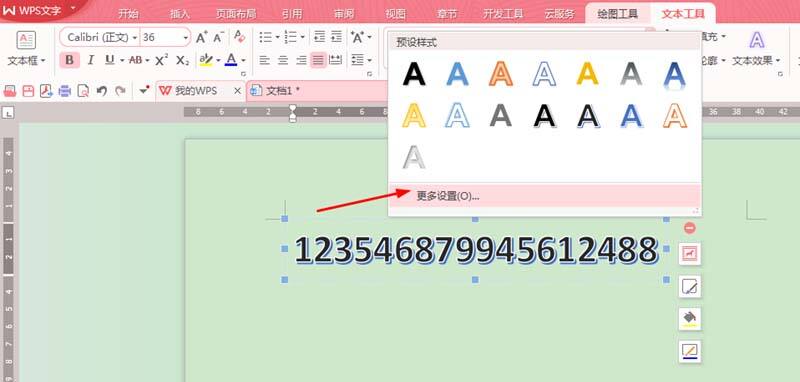Click the red minus icon beside the text box

point(690,228)
